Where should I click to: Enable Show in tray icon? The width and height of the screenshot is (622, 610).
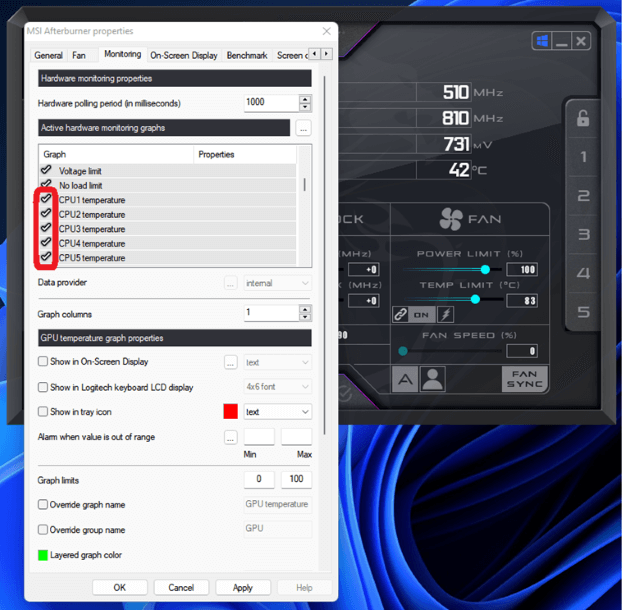[43, 412]
